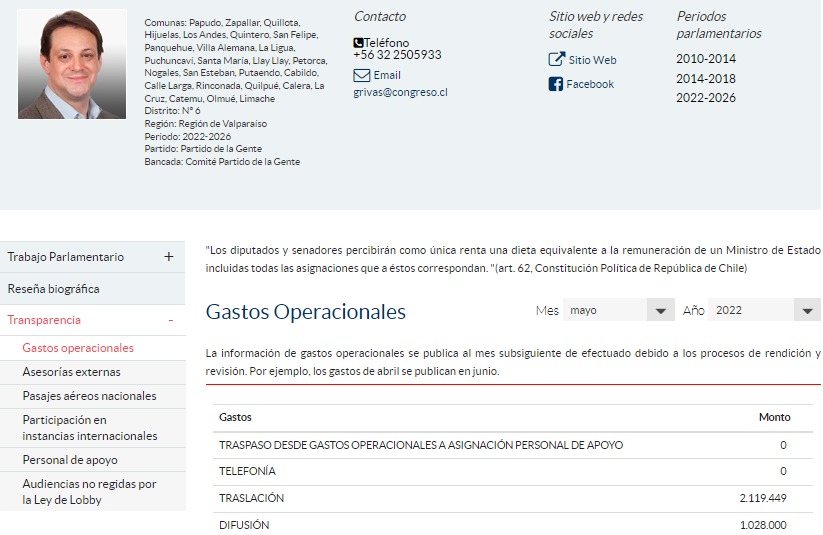
Task: Click the phone icon beside Teléfono
Action: pos(359,43)
